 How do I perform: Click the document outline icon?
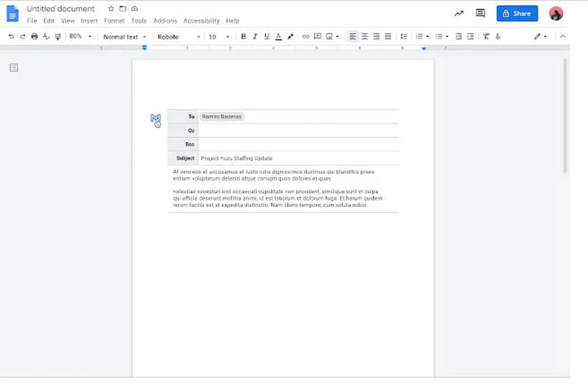pyautogui.click(x=14, y=68)
